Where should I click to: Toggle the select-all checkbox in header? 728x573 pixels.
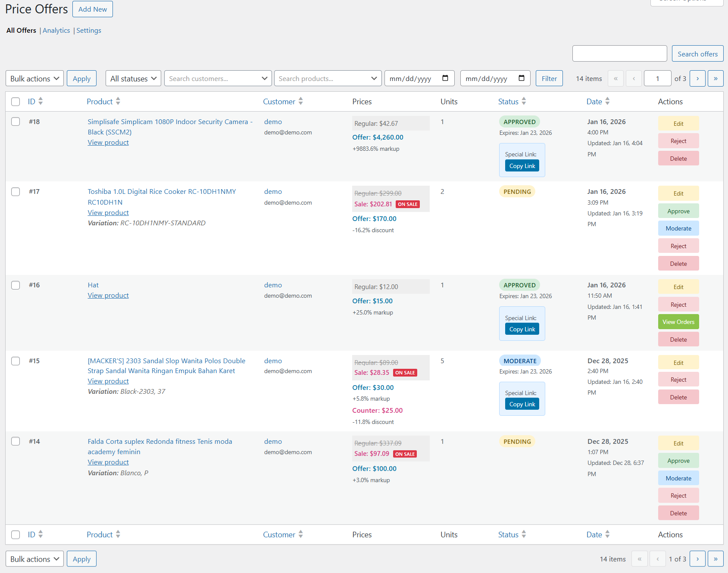(16, 102)
